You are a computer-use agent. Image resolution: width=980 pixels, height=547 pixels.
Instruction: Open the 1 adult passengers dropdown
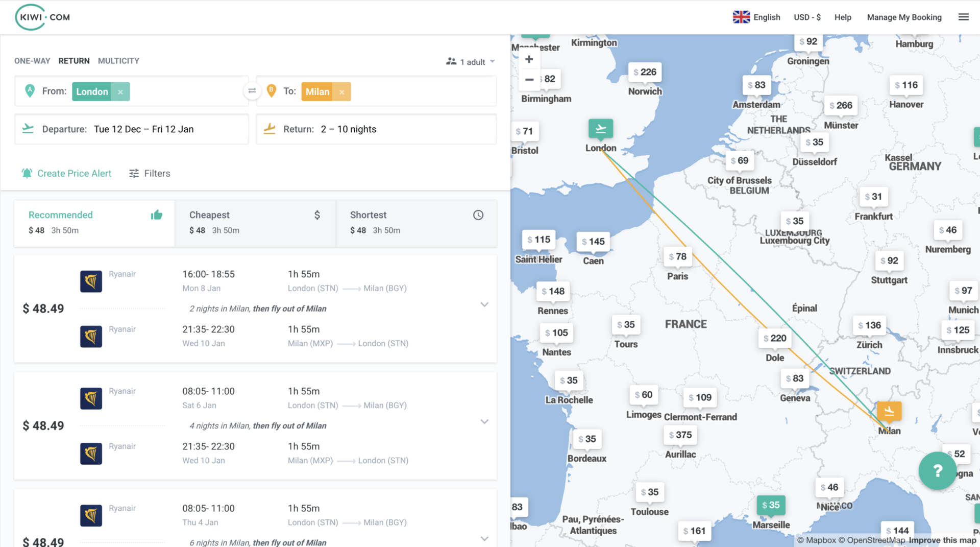click(x=471, y=62)
